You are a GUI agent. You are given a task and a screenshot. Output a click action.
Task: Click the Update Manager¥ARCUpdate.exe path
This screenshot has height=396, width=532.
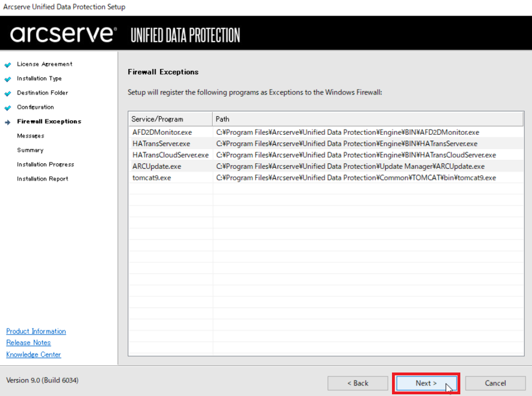tap(350, 166)
